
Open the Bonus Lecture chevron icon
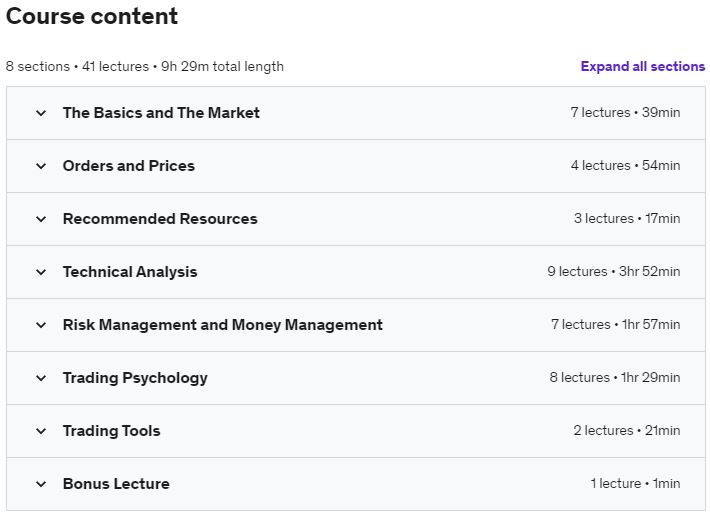(x=41, y=484)
